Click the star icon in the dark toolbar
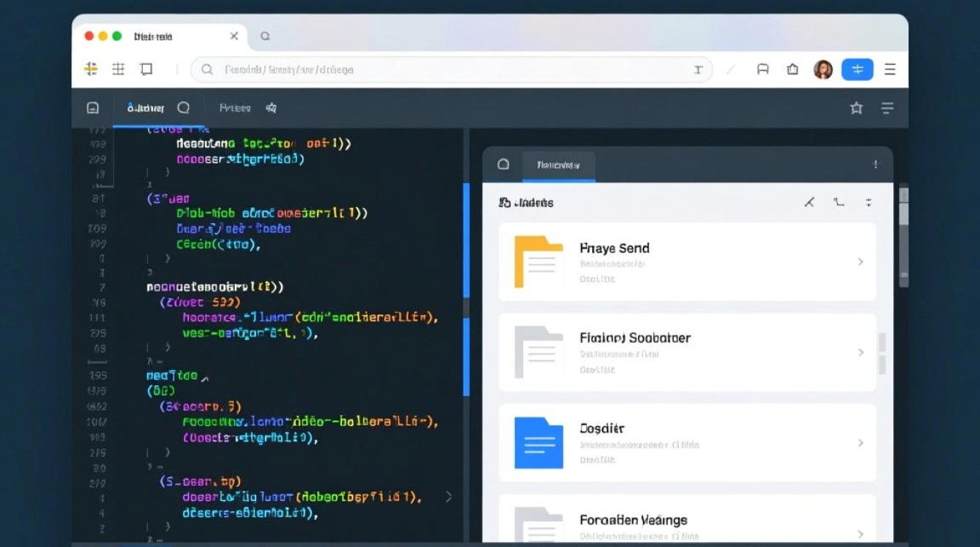Screen dimensions: 980x547 pos(856,108)
